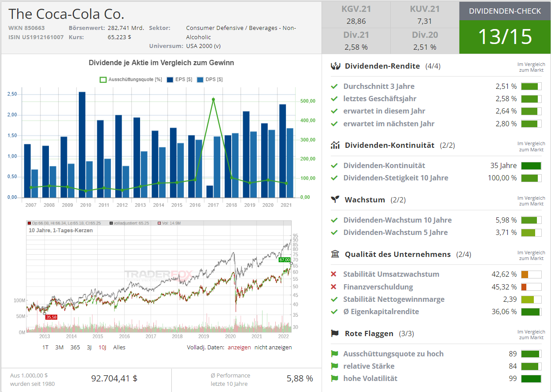Click the Rote Flaggen section heading
The width and height of the screenshot is (551, 392).
(369, 333)
